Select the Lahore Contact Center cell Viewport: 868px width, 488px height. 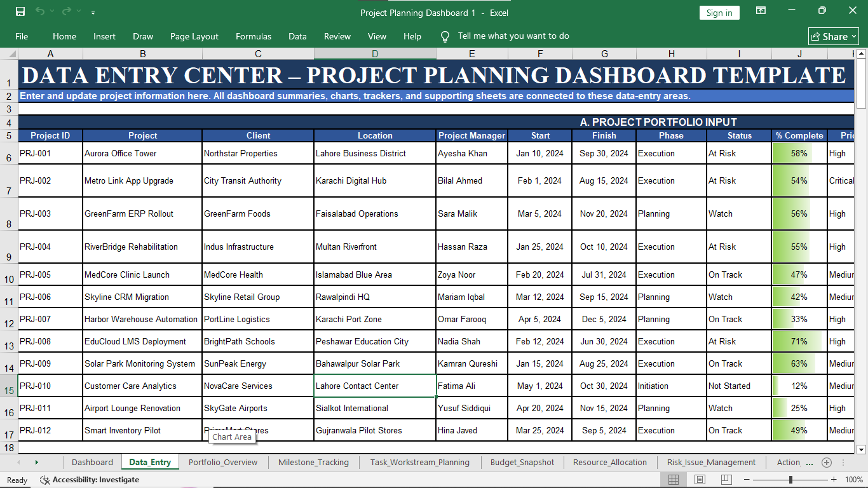(x=375, y=386)
